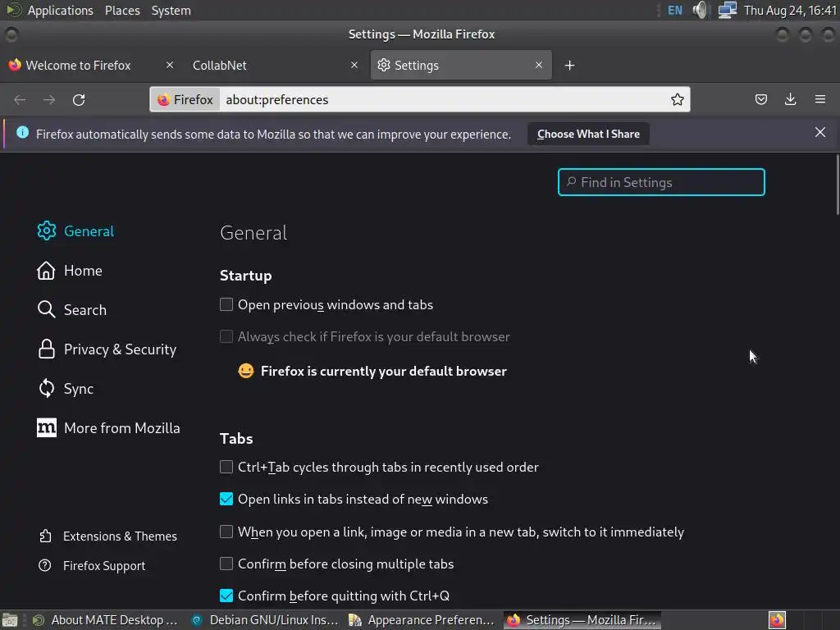Open Home settings category
This screenshot has width=840, height=630.
click(70, 271)
